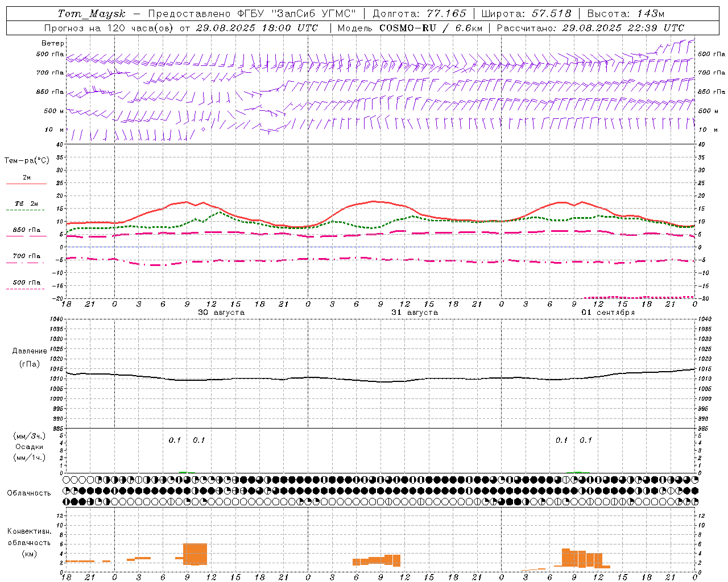Screen dimensions: 728x582
Task: Click the station name Tom_Maysk
Action: 92,14
